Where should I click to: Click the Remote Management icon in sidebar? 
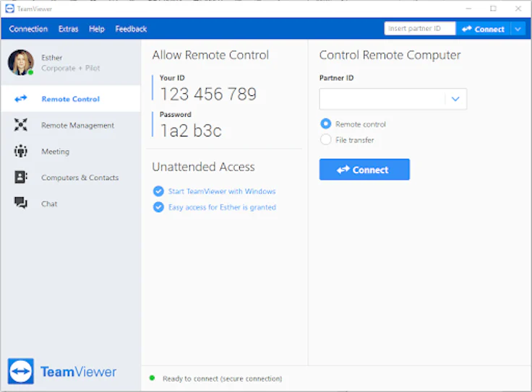point(21,125)
